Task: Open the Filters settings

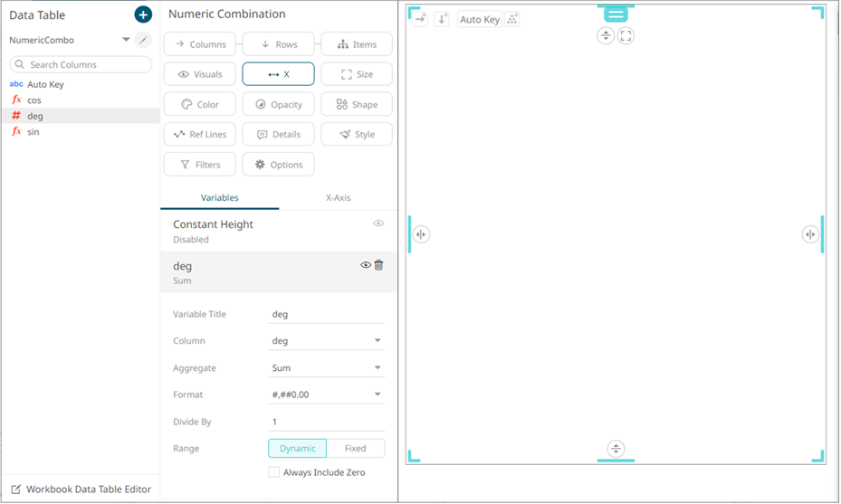Action: (x=199, y=164)
